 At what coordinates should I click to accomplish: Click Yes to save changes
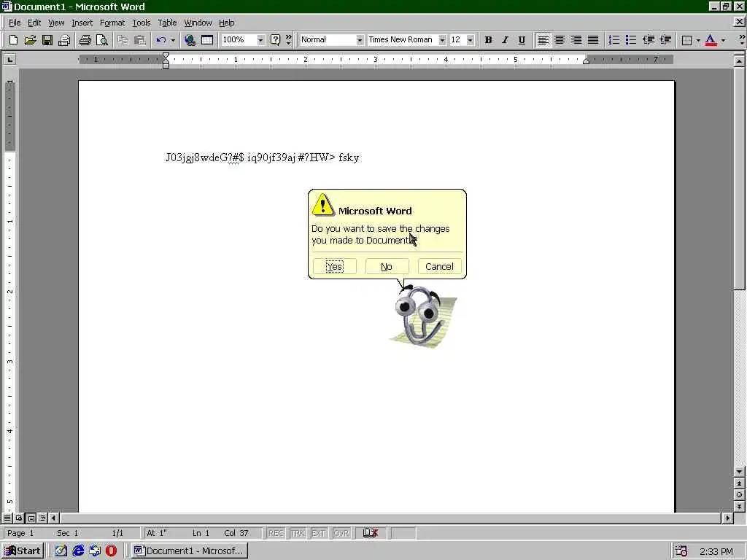click(334, 266)
